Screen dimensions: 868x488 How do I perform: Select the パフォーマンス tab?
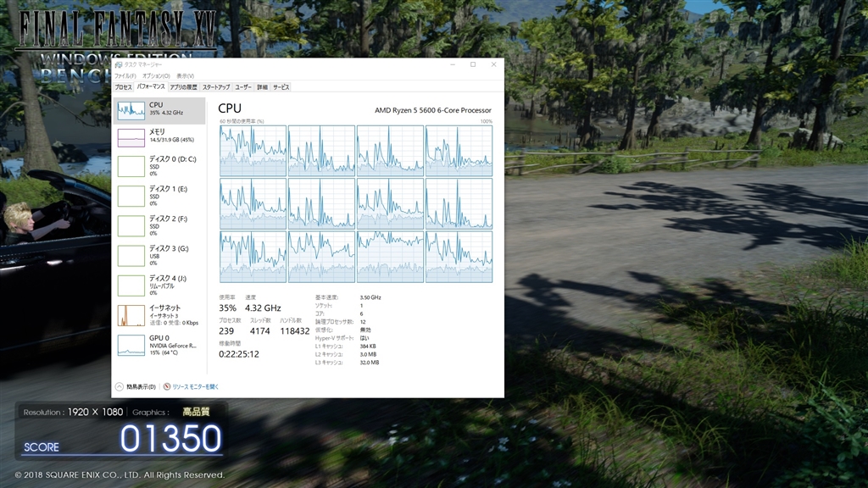[x=151, y=87]
